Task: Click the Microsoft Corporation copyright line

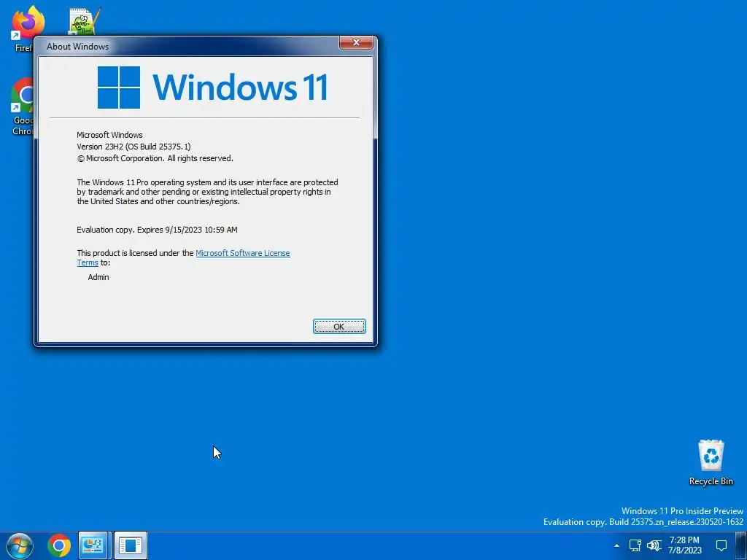Action: [x=155, y=158]
